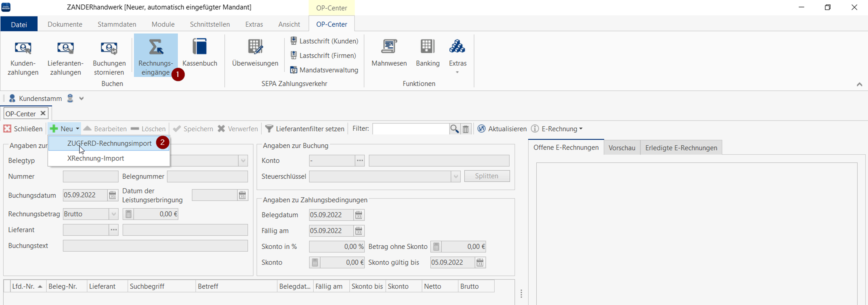The height and width of the screenshot is (305, 868).
Task: Click the vertical splitter dots handle
Action: point(521,294)
